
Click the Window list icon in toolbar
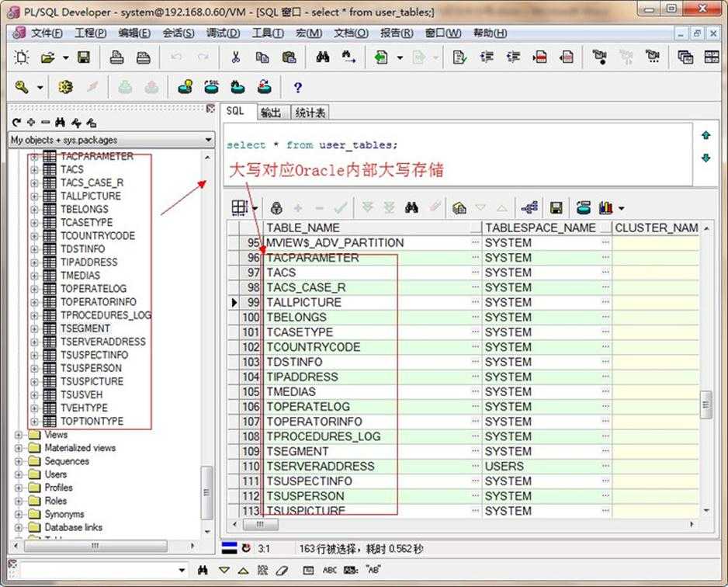point(685,57)
